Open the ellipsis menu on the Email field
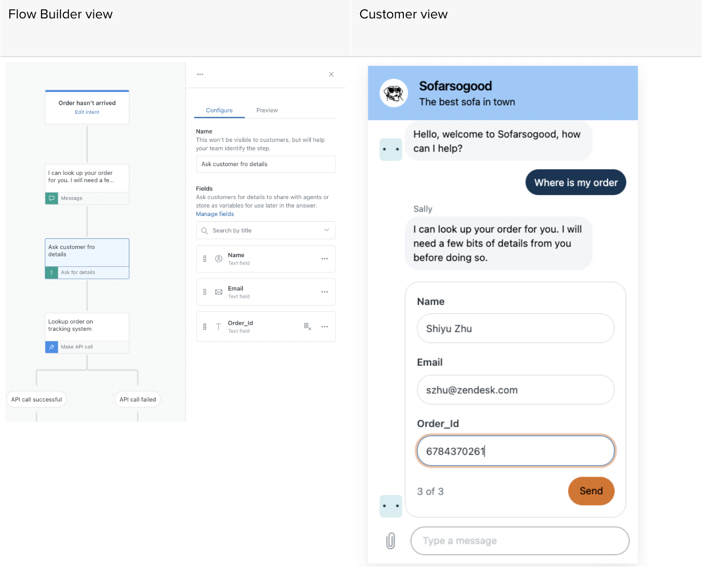 tap(324, 292)
